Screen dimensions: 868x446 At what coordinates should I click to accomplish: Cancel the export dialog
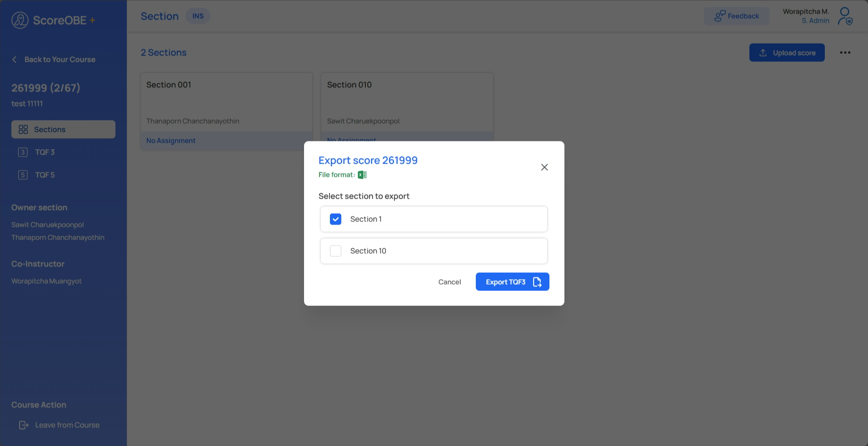pyautogui.click(x=449, y=282)
